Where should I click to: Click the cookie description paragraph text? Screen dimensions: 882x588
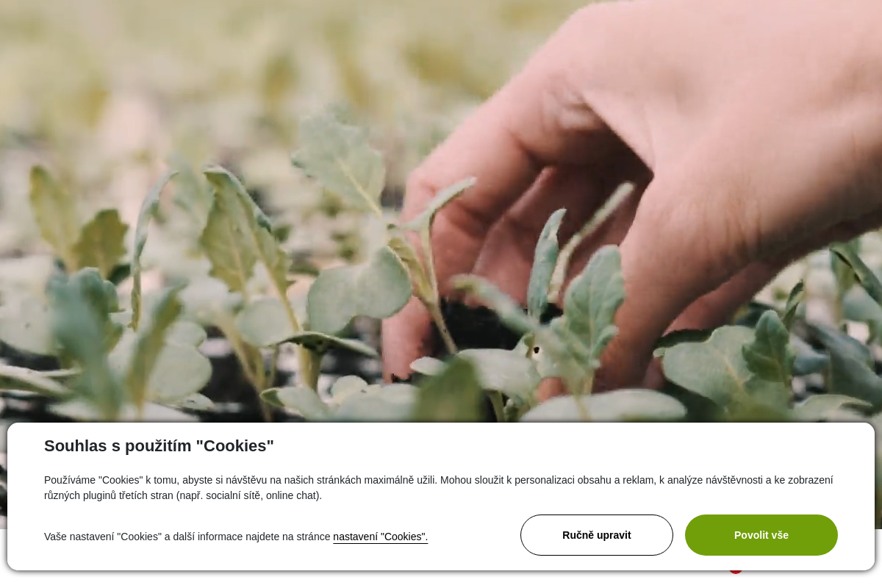pyautogui.click(x=439, y=487)
